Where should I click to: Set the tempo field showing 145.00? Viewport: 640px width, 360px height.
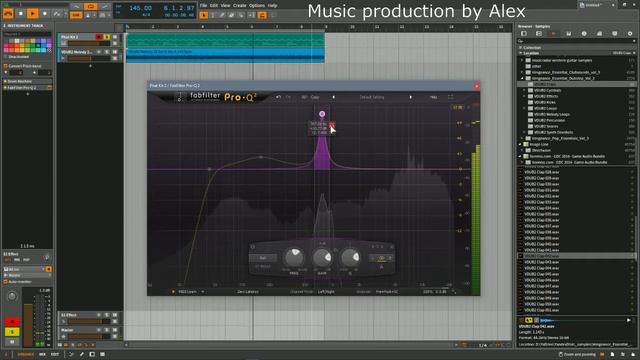140,8
